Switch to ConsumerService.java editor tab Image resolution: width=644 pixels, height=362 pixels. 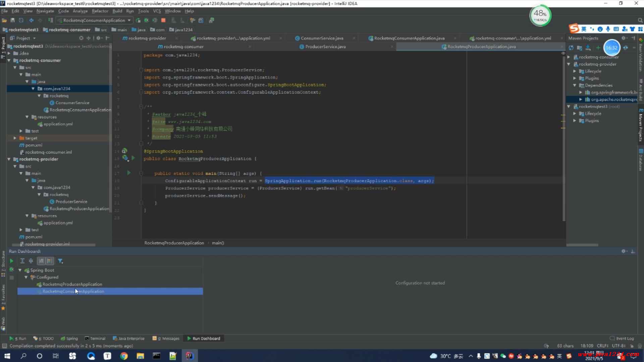322,38
